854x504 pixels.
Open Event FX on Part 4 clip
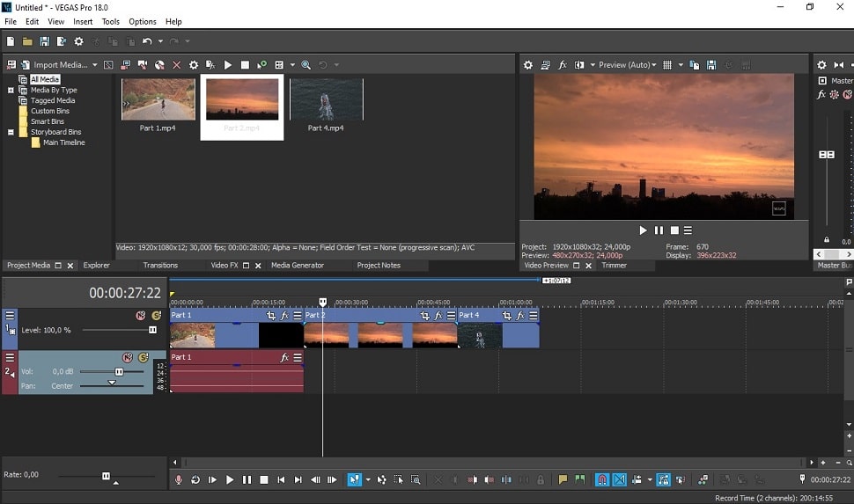point(520,316)
